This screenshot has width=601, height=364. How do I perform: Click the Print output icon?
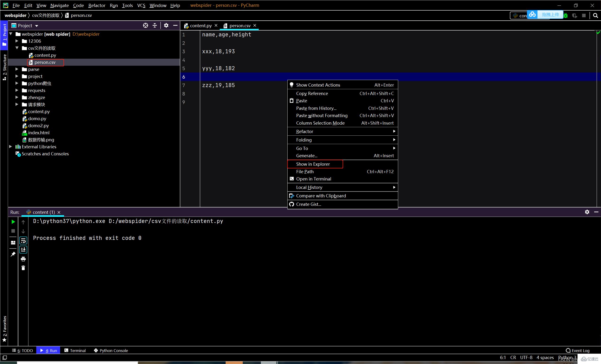click(x=23, y=259)
